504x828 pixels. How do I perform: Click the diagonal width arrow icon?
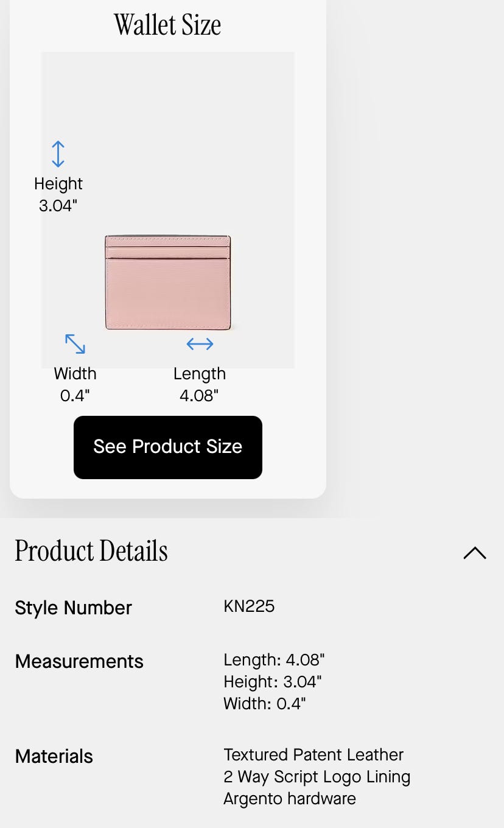pos(75,344)
